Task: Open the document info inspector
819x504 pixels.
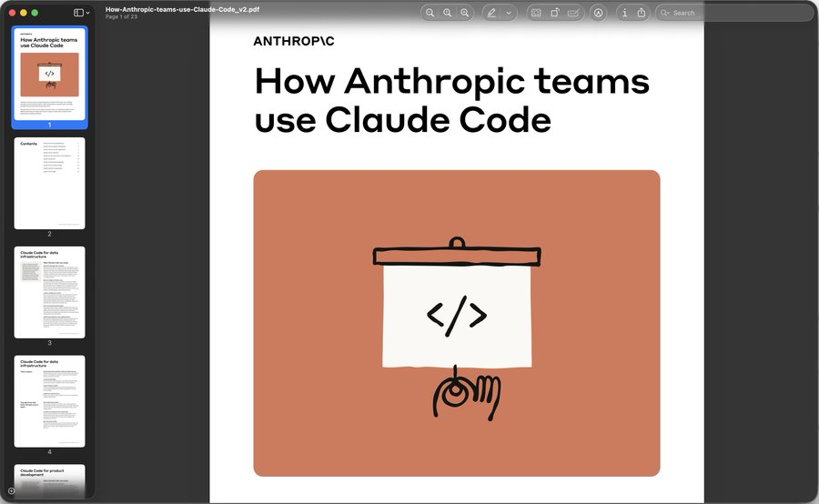Action: [x=624, y=13]
